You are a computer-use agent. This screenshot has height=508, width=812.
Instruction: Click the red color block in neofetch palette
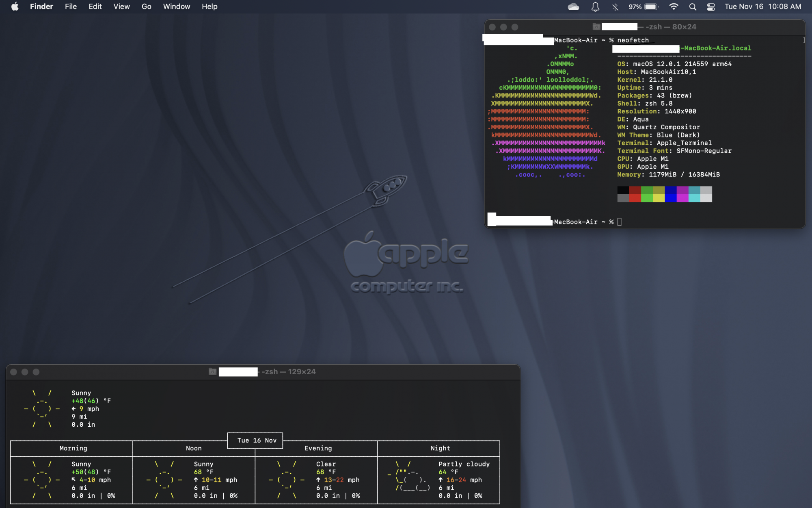(635, 198)
